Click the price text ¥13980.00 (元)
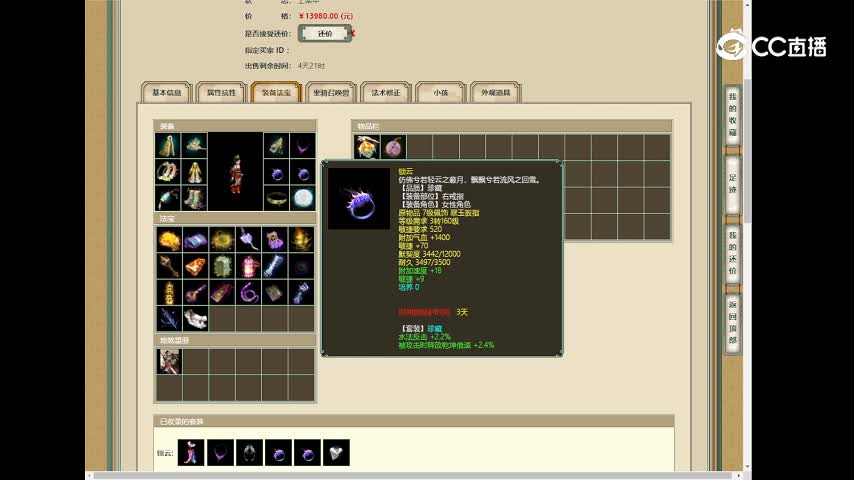 tap(326, 16)
